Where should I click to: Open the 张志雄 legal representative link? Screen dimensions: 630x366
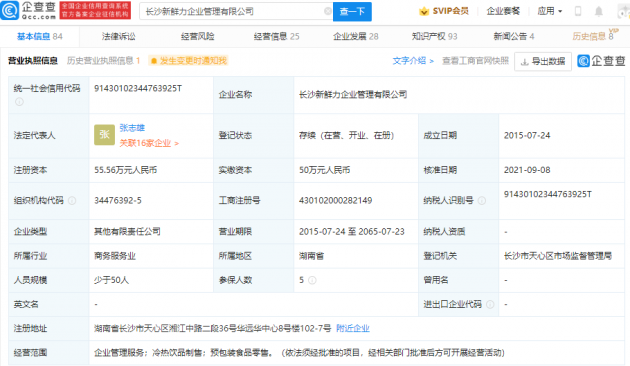pos(132,128)
